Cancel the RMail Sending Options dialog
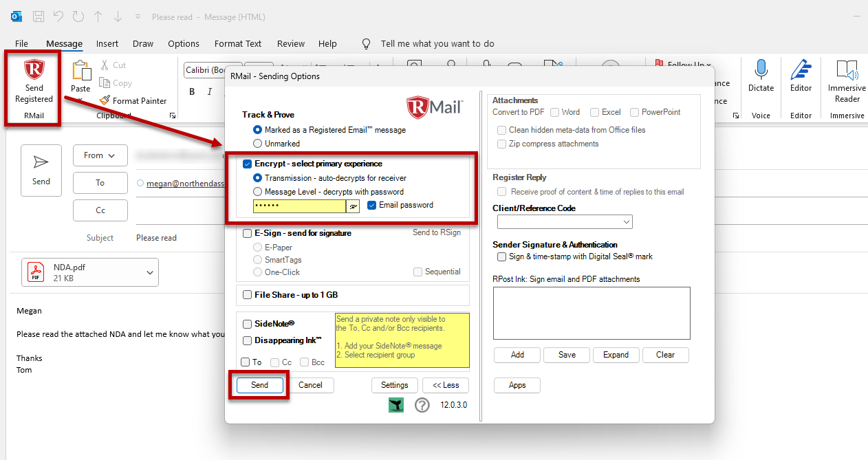Viewport: 868px width, 460px height. click(310, 385)
